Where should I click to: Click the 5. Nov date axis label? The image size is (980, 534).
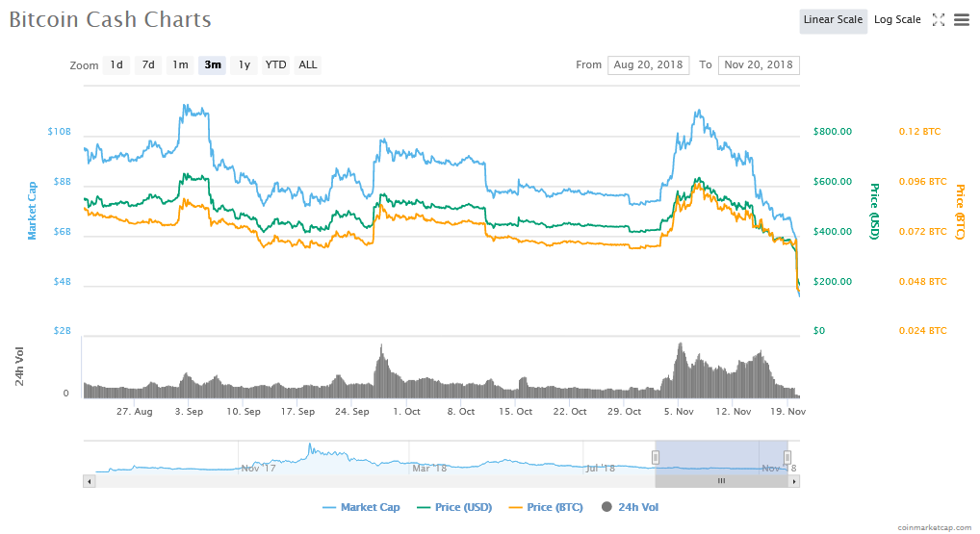click(x=679, y=412)
